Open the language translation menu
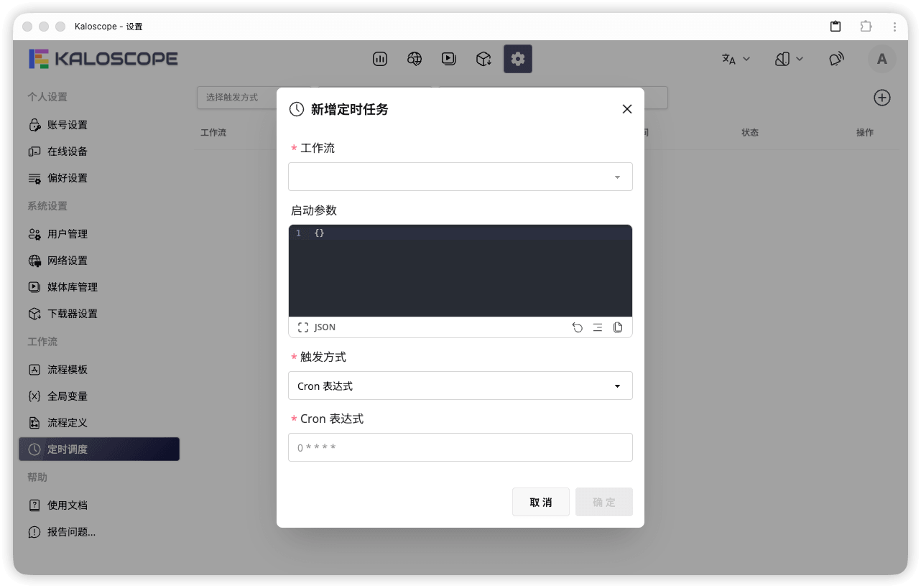 [736, 59]
